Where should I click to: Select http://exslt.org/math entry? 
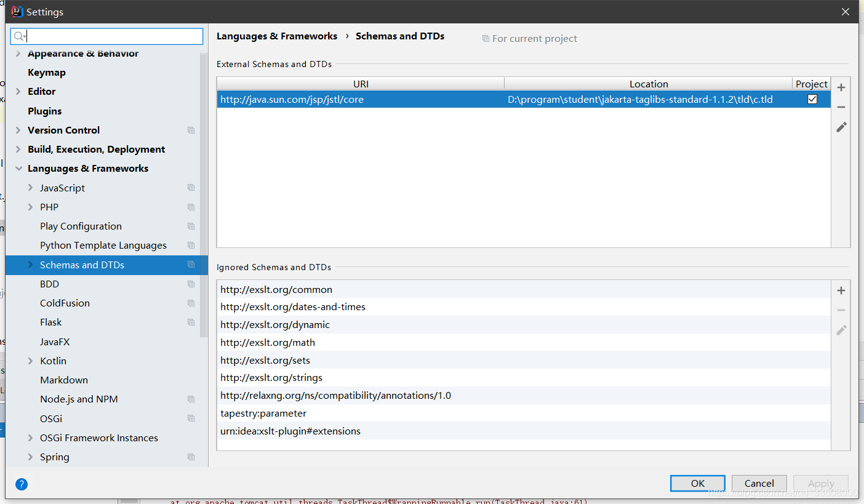524,342
